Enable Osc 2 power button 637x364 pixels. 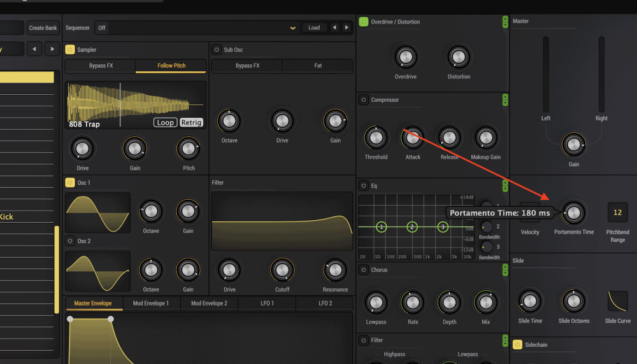(70, 241)
